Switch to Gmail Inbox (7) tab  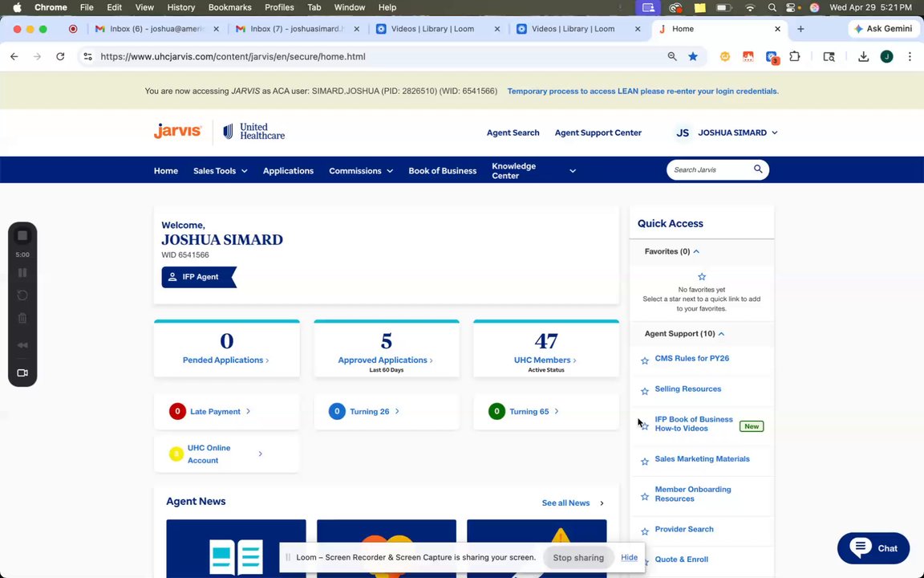[x=298, y=29]
